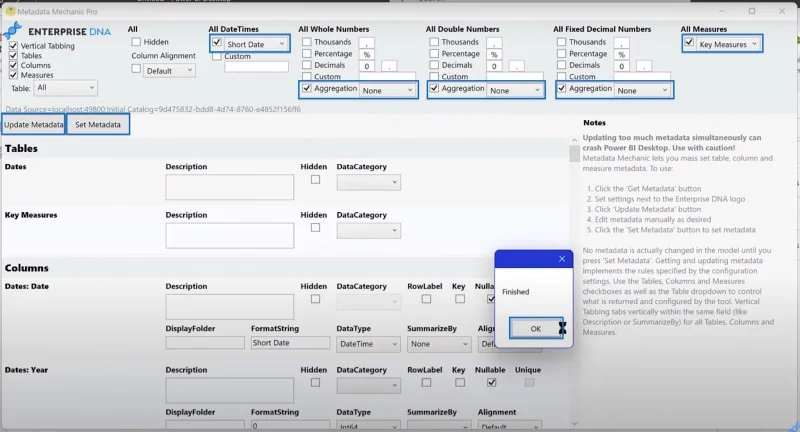The width and height of the screenshot is (800, 432).
Task: Open Fixed Decimal Aggregation None dropdown
Action: [642, 90]
